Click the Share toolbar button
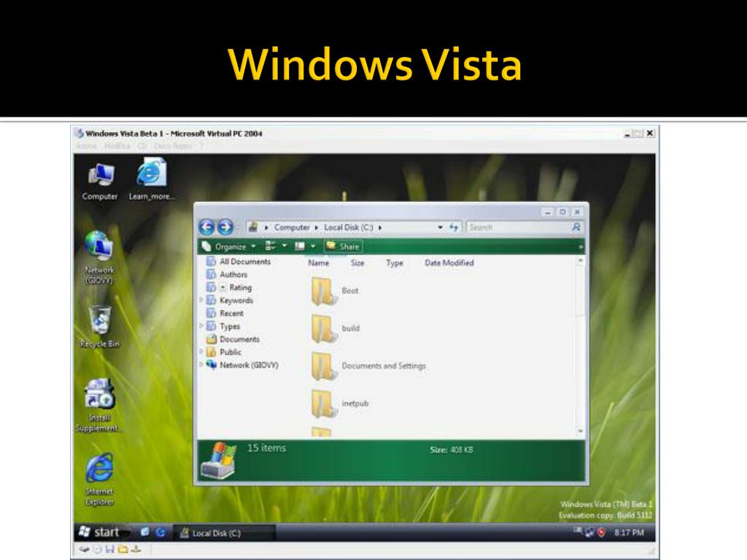 344,246
